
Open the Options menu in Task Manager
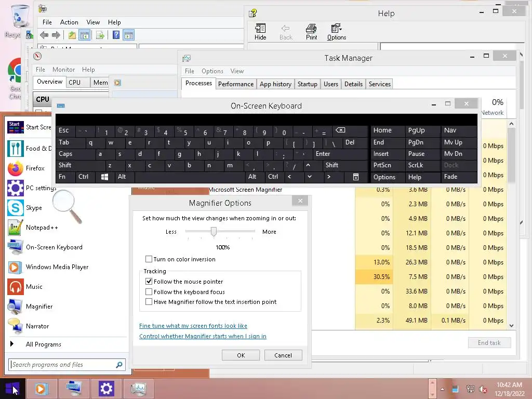pos(212,71)
